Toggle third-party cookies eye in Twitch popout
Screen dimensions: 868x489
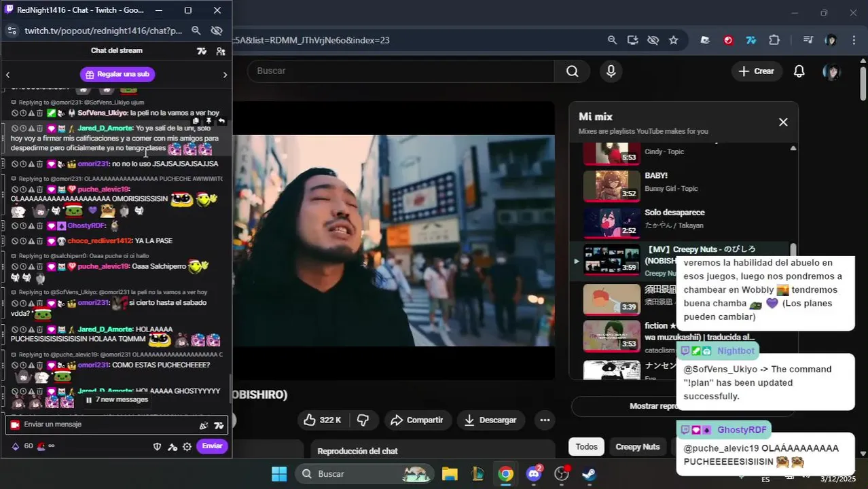pos(217,31)
